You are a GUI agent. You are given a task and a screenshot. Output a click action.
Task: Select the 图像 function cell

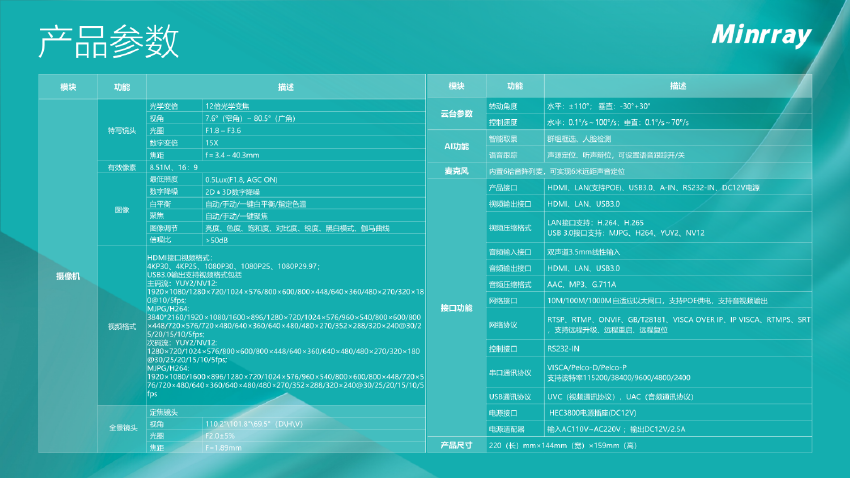(121, 210)
